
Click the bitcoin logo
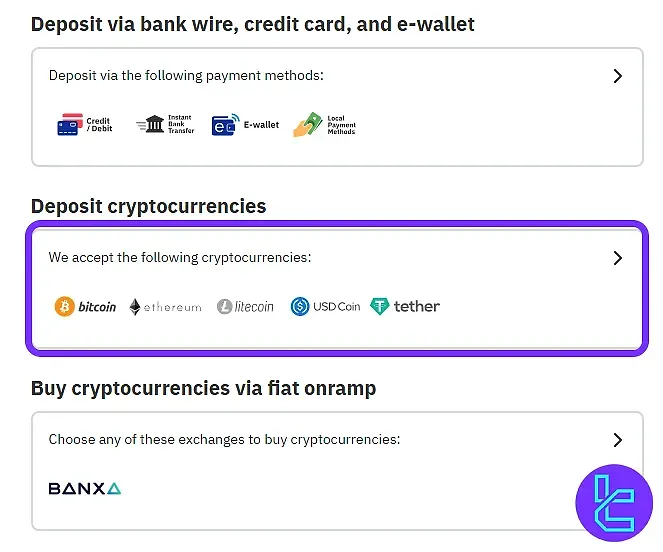pos(85,306)
